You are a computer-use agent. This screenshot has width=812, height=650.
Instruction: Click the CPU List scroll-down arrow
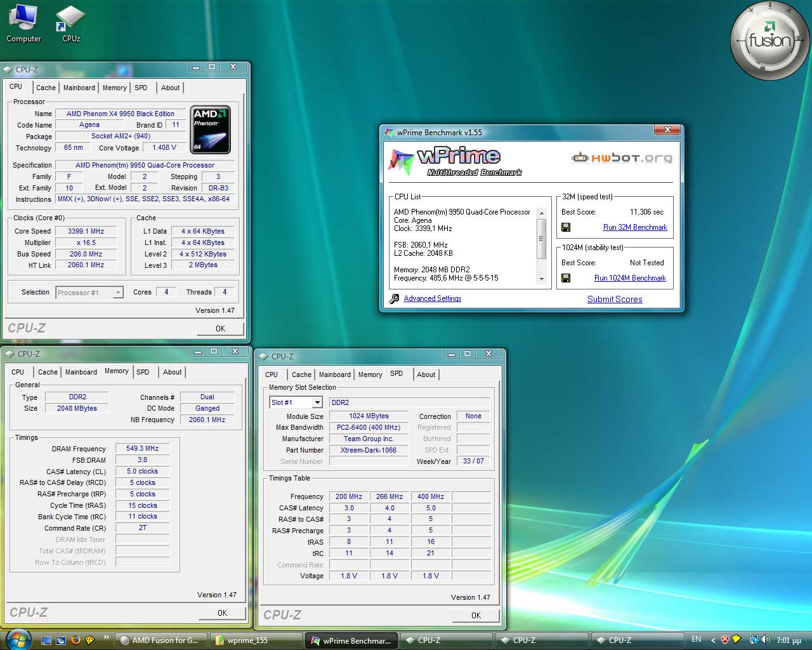point(541,279)
